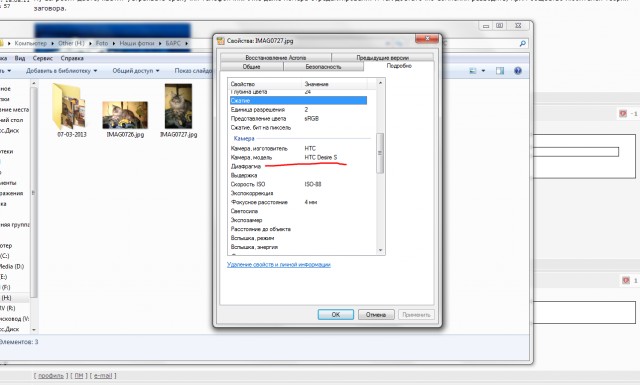The image size is (640, 385).
Task: Click the Наши фотки breadcrumb segment
Action: 137,43
